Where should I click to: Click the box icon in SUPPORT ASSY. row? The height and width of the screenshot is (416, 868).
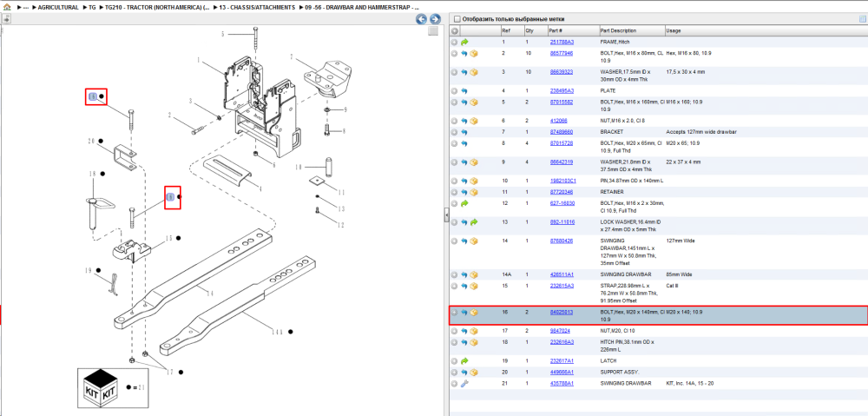pos(474,373)
